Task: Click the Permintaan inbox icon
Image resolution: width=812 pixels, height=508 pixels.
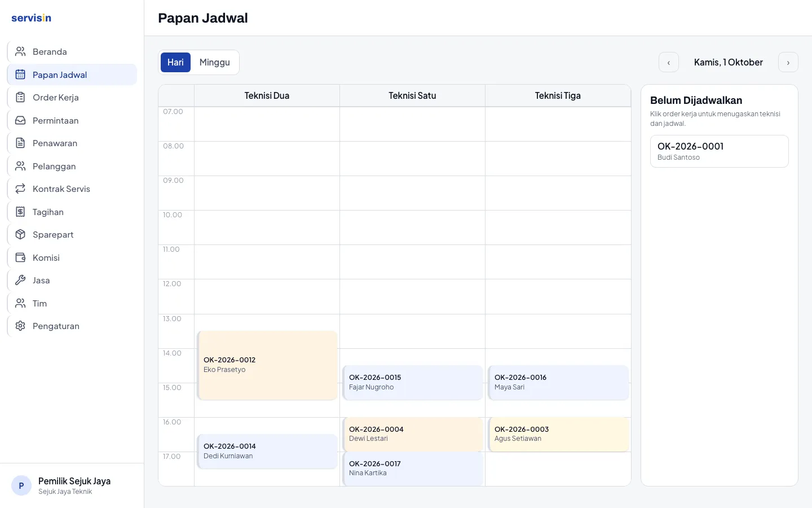Action: 20,120
